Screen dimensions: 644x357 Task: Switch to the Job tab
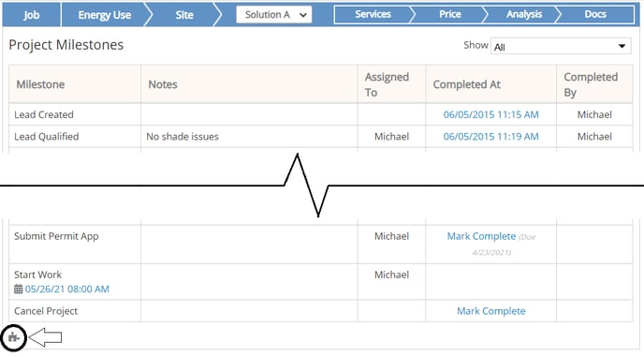(x=31, y=15)
